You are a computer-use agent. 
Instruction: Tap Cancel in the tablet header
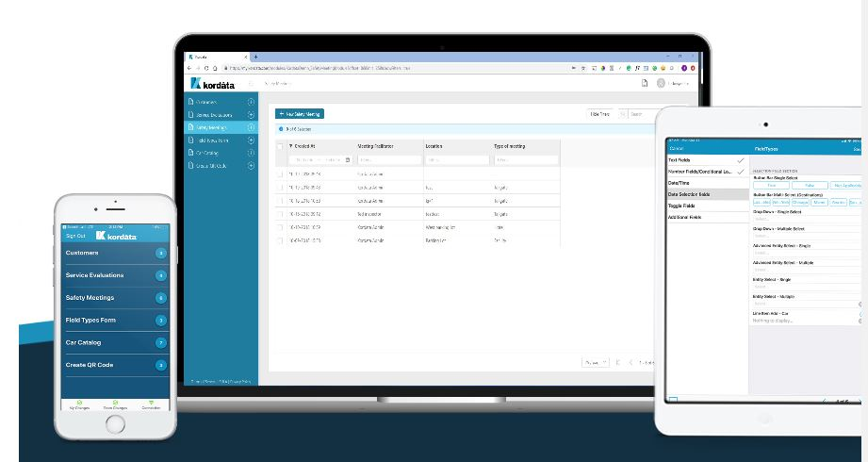coord(677,148)
